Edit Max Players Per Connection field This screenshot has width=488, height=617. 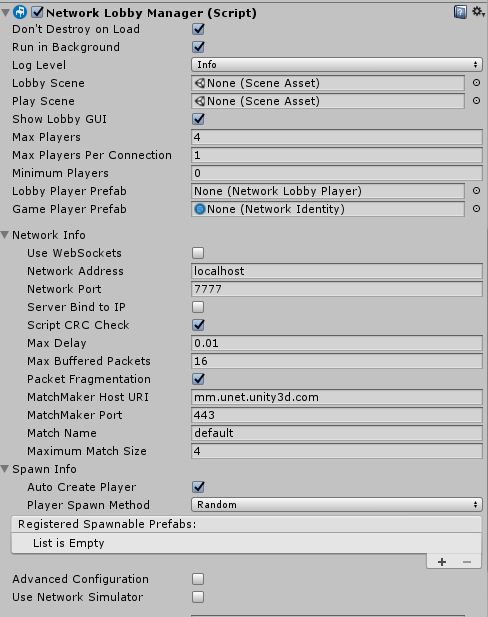[x=337, y=155]
